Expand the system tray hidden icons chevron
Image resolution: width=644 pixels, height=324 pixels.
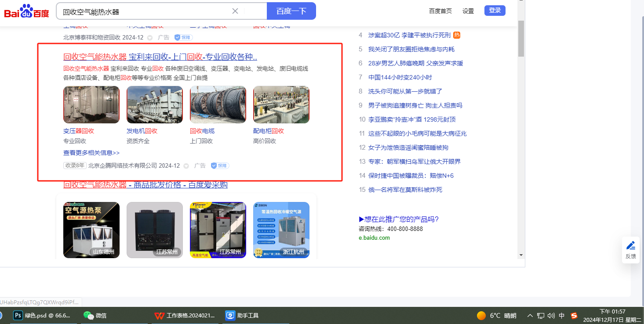530,316
